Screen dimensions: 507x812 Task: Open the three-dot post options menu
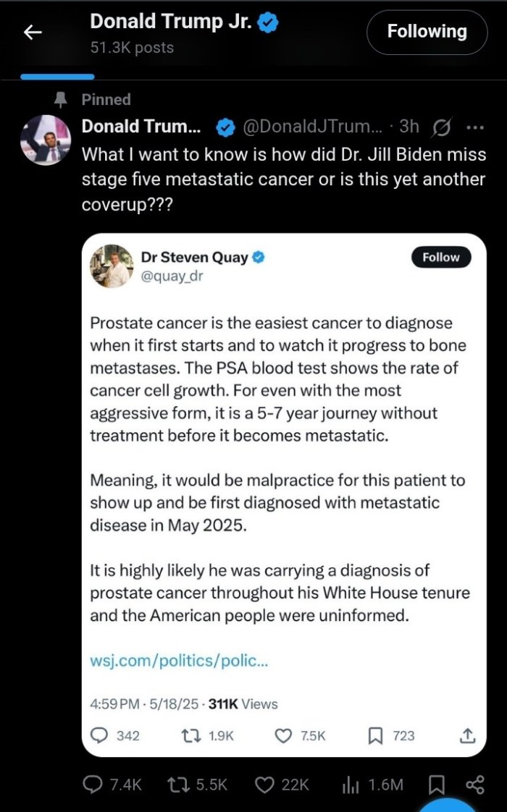click(475, 127)
